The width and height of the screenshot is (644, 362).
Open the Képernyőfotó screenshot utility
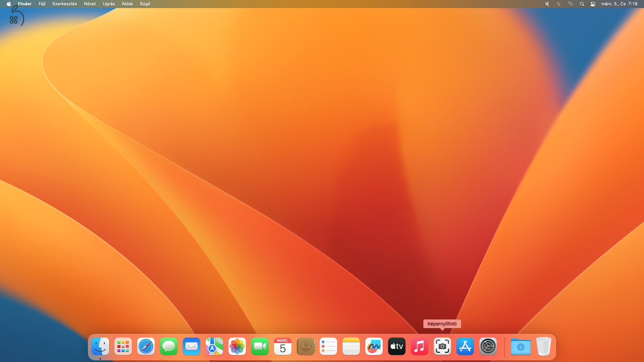(x=442, y=347)
